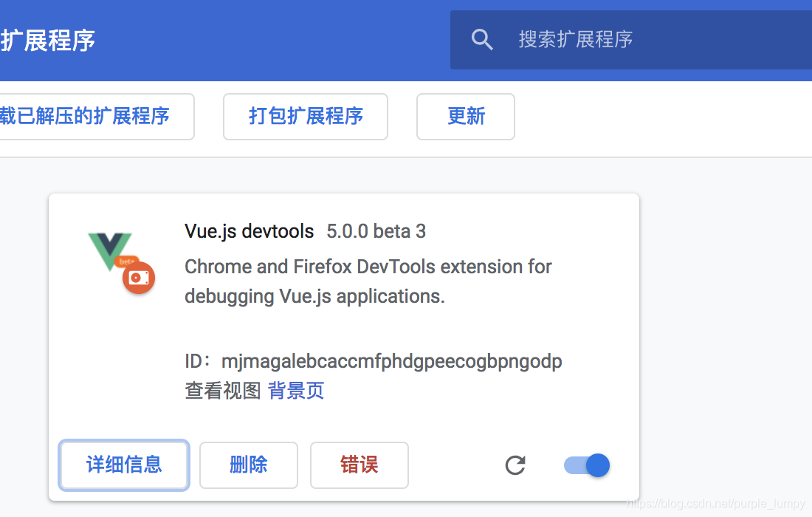
Task: Focus the 搜索扩展程序 search field
Action: (x=630, y=40)
